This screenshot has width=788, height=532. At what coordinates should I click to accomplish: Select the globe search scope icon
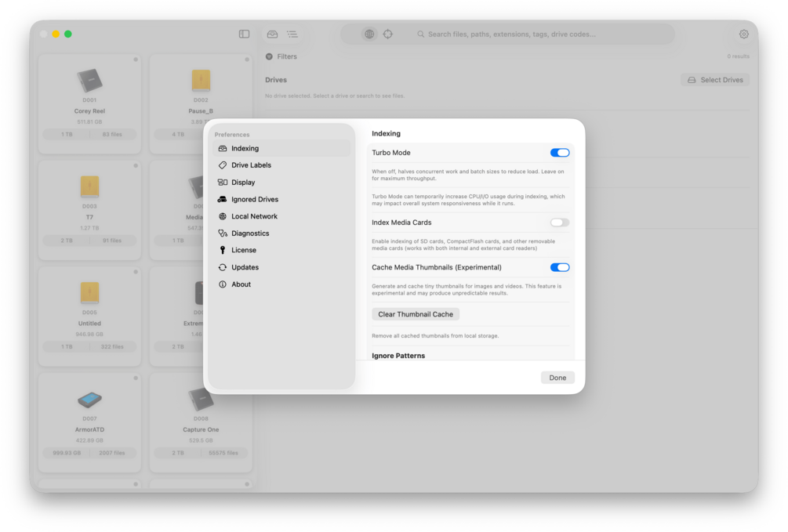tap(369, 34)
